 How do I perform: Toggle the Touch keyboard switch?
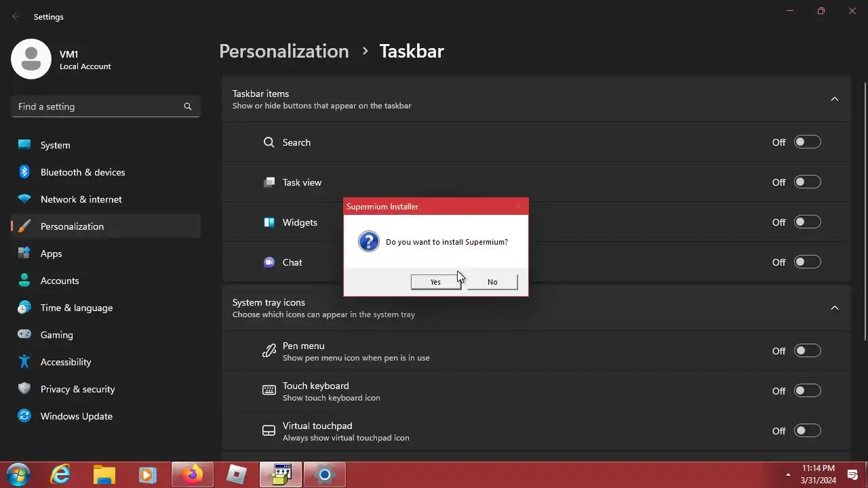tap(808, 391)
